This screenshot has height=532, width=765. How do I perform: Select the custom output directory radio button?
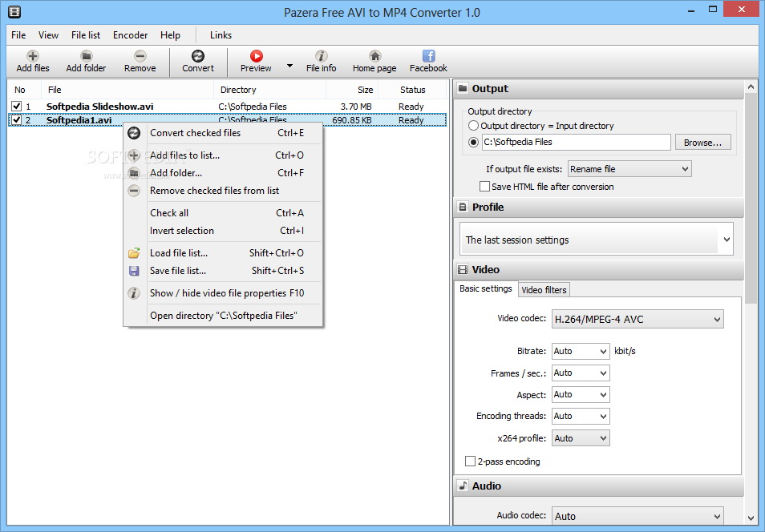tap(473, 142)
